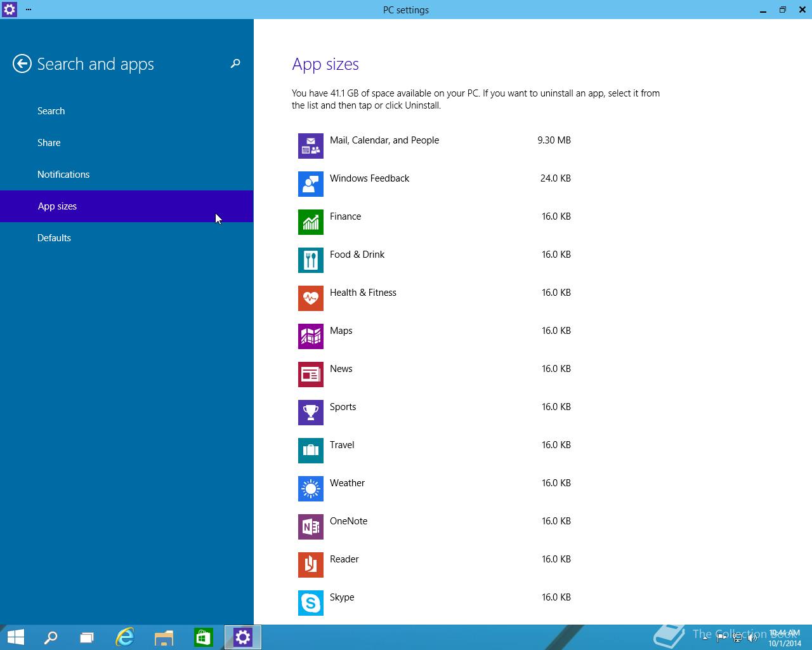Click the Skype app name
Viewport: 812px width, 650px height.
(342, 597)
